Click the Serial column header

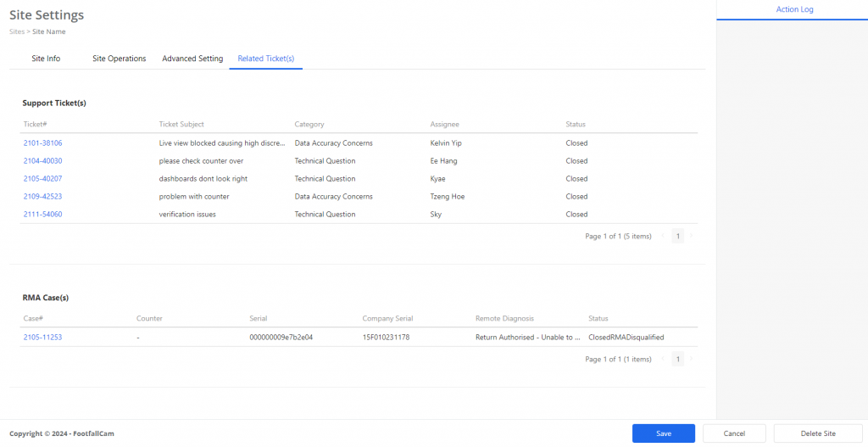(259, 318)
